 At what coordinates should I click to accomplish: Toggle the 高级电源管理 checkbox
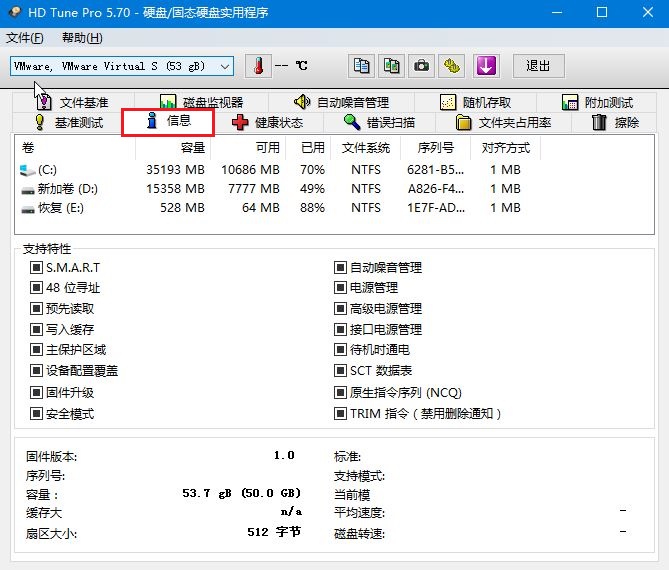point(340,308)
